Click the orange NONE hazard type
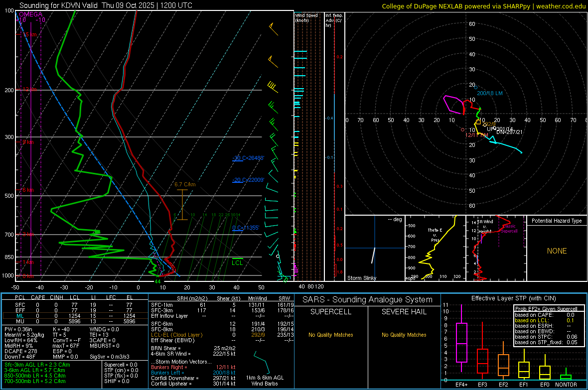588x390 pixels. (x=557, y=251)
